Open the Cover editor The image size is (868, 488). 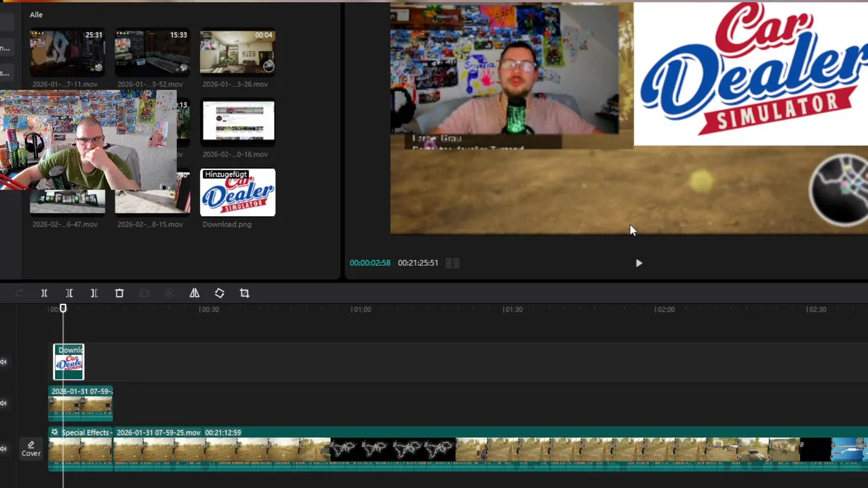click(x=31, y=449)
